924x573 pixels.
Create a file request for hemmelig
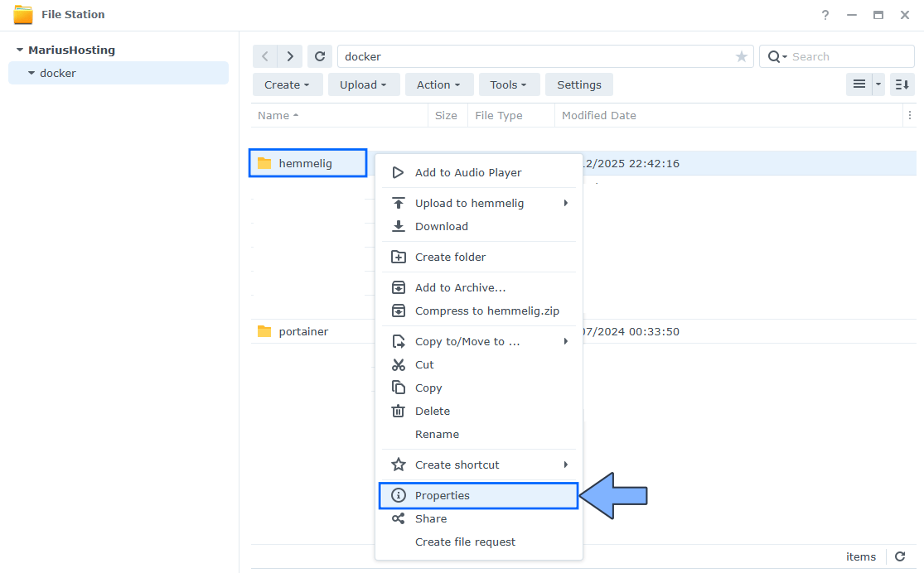pos(465,542)
